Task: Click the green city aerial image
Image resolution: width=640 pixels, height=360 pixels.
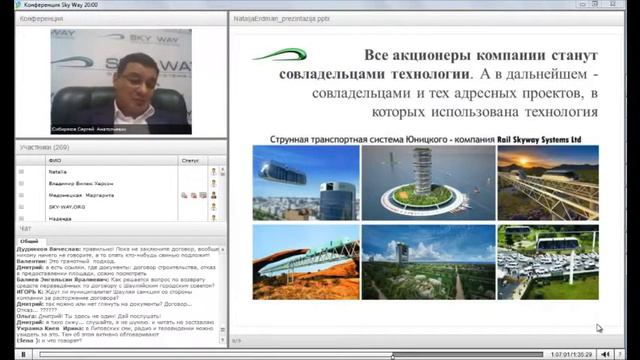Action: point(429,262)
